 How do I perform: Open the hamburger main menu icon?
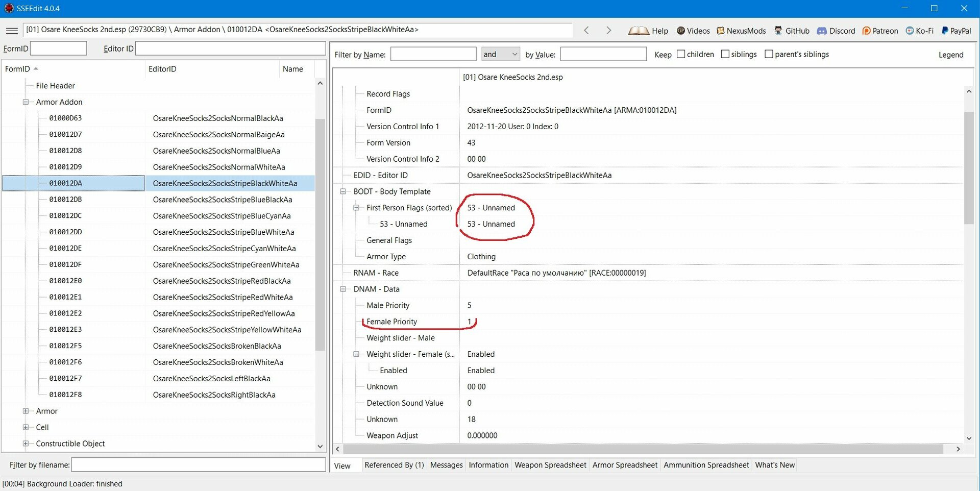coord(12,31)
